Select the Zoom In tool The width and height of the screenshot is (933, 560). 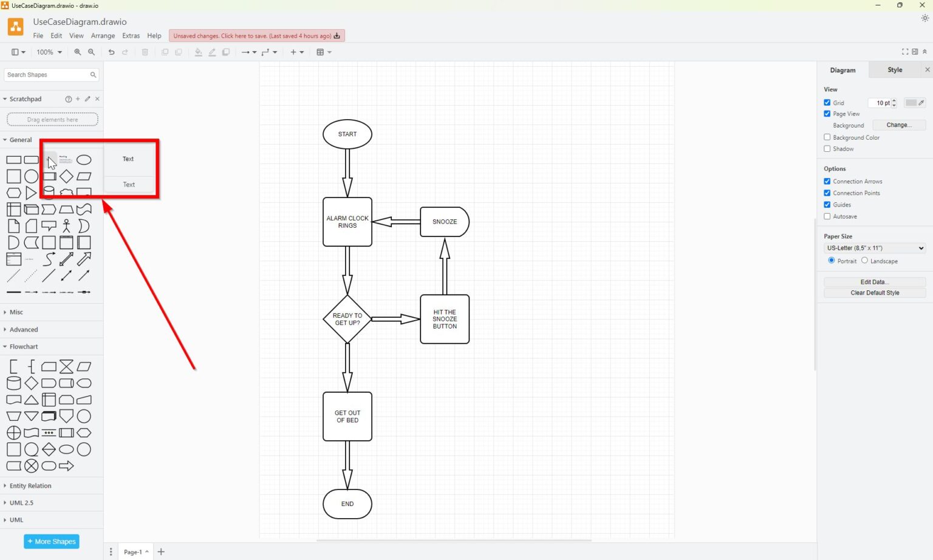[77, 52]
